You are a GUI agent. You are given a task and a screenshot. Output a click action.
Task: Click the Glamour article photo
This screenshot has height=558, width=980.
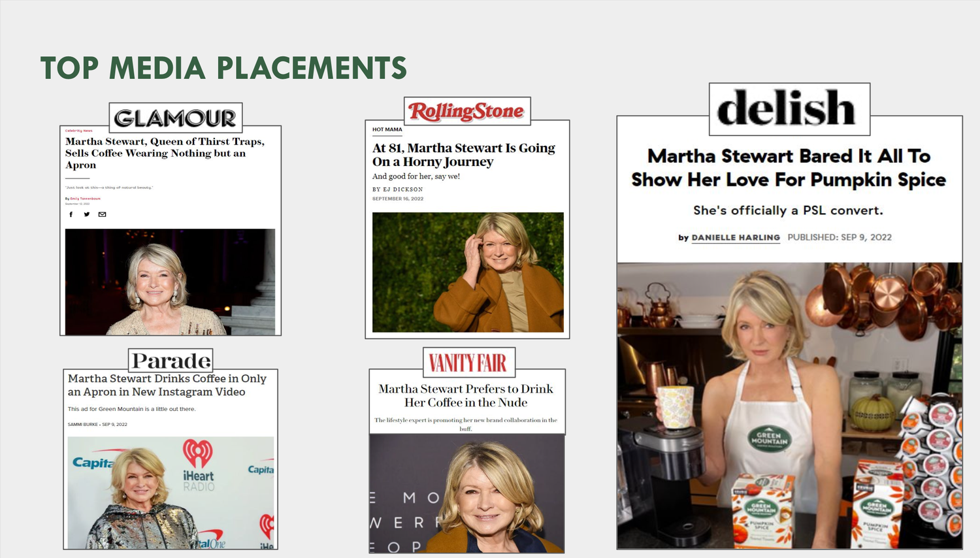[170, 282]
